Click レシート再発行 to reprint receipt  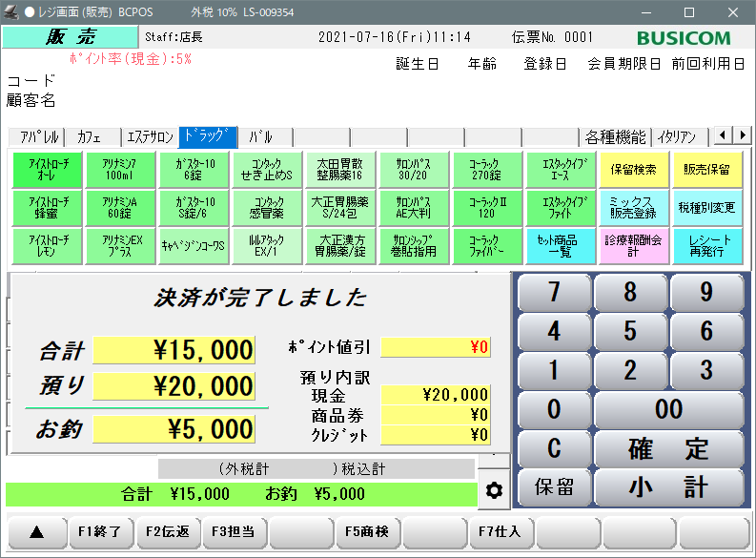point(707,246)
